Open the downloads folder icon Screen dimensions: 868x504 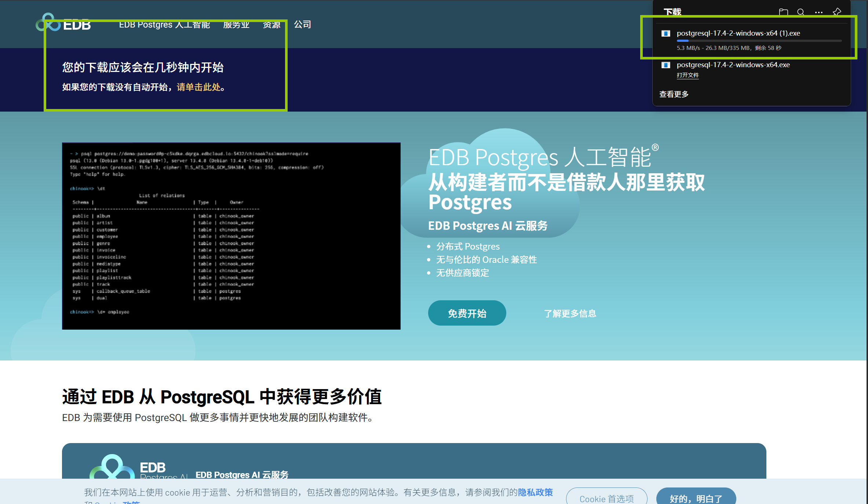click(x=784, y=12)
